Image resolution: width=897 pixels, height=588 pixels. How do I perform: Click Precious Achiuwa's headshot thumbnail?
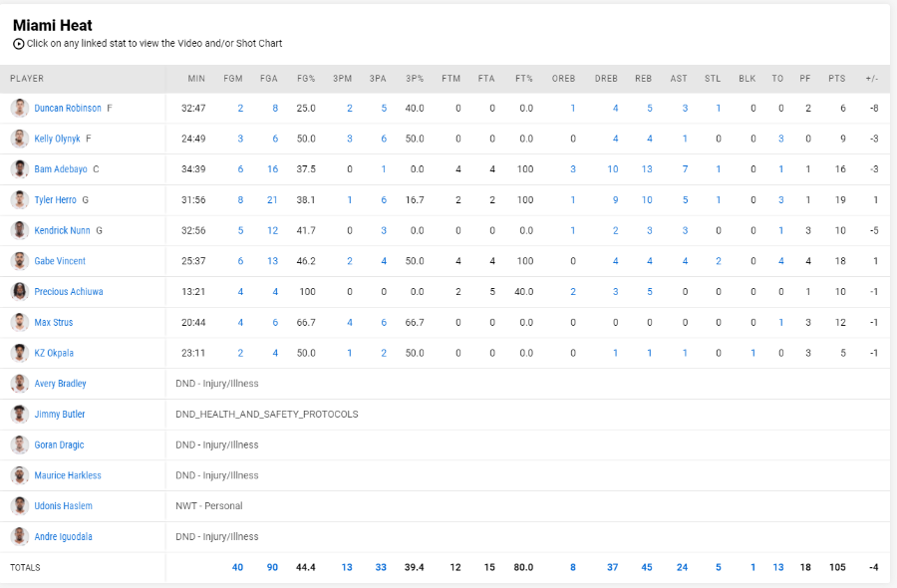click(x=20, y=292)
